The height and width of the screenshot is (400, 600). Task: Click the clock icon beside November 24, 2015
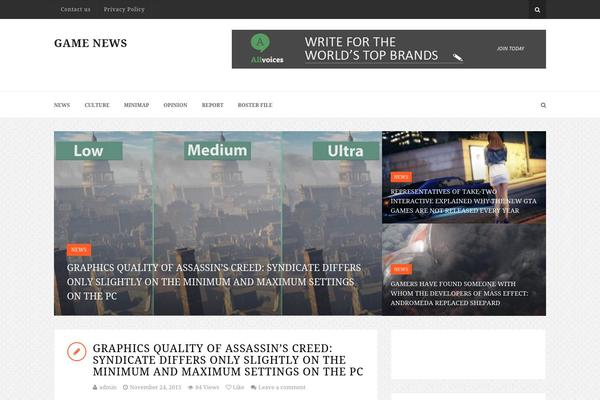pos(125,387)
